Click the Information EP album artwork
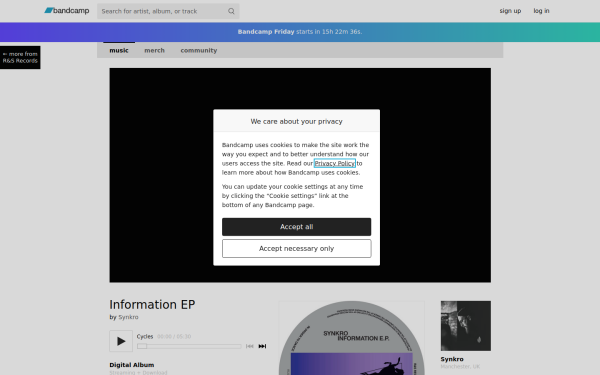Image resolution: width=600 pixels, height=375 pixels. 352,338
